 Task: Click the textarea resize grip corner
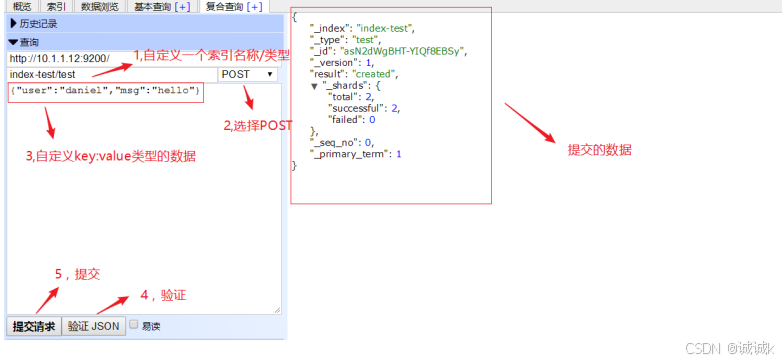(x=277, y=310)
